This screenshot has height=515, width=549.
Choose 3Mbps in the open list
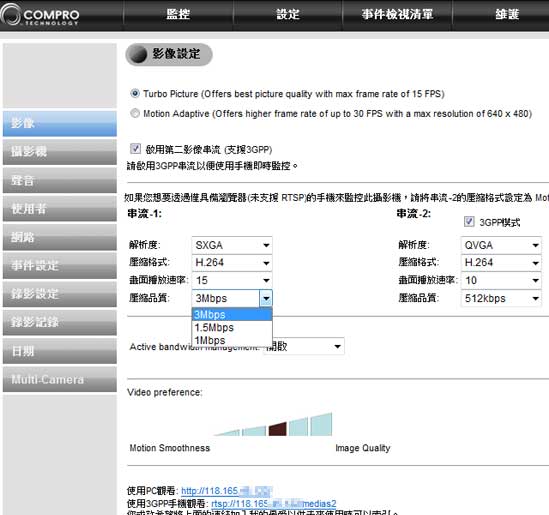(232, 314)
